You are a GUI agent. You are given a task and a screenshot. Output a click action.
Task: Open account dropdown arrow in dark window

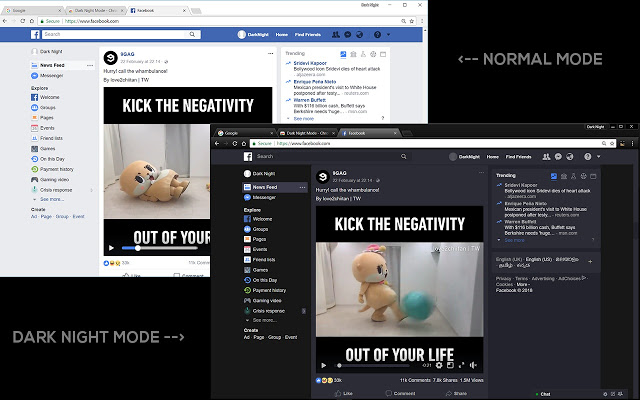point(599,157)
